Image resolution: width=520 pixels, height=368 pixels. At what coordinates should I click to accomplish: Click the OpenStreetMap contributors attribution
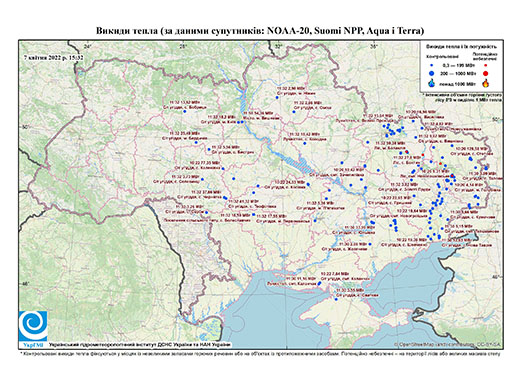coord(447,344)
